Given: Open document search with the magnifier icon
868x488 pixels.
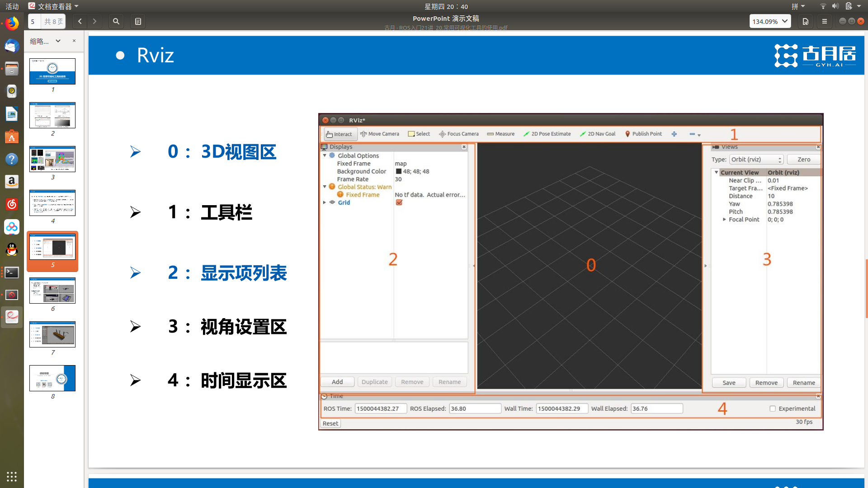Looking at the screenshot, I should click(116, 21).
